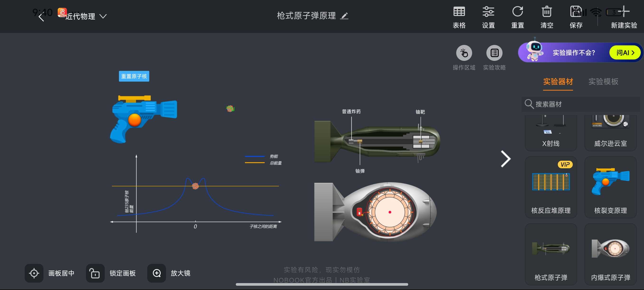
Task: Toggle 锁定画板 canvas lock
Action: point(95,273)
